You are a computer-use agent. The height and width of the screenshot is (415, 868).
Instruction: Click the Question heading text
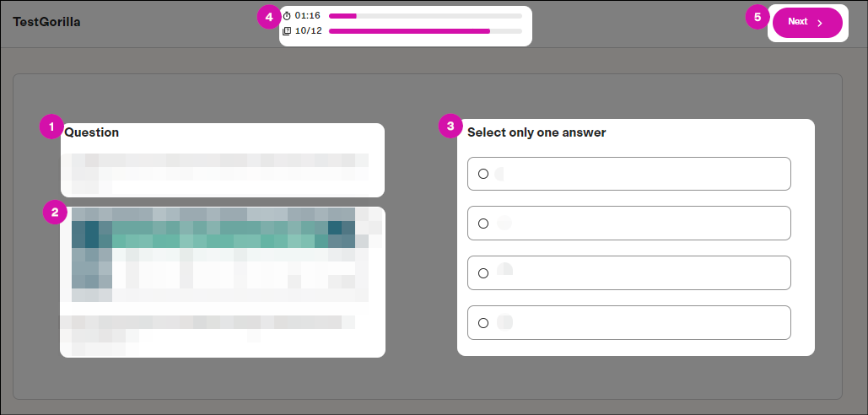coord(92,132)
